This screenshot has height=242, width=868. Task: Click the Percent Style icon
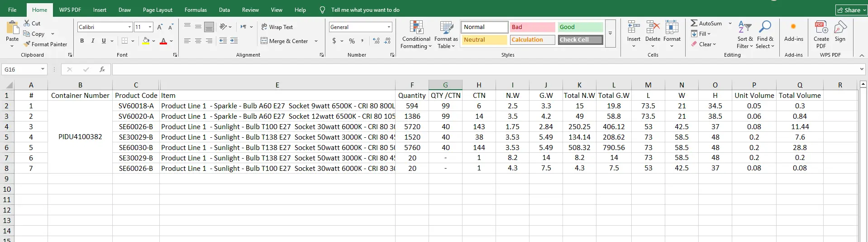tap(352, 41)
